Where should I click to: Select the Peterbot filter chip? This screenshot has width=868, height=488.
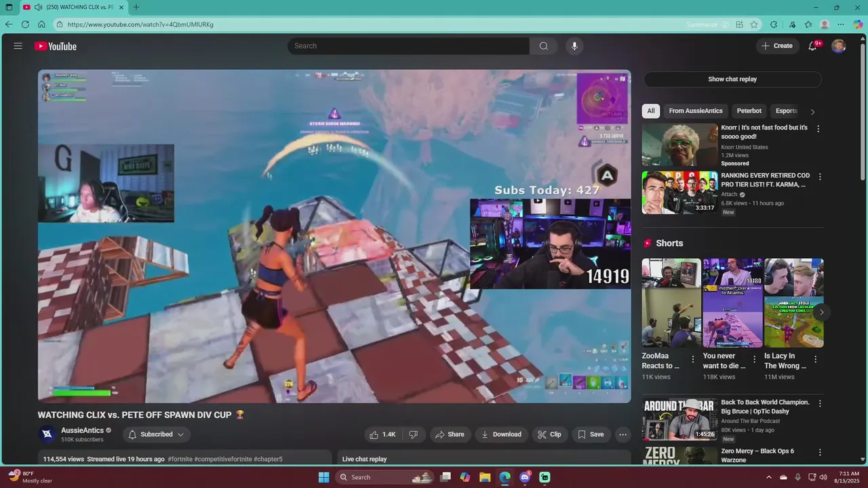point(749,111)
